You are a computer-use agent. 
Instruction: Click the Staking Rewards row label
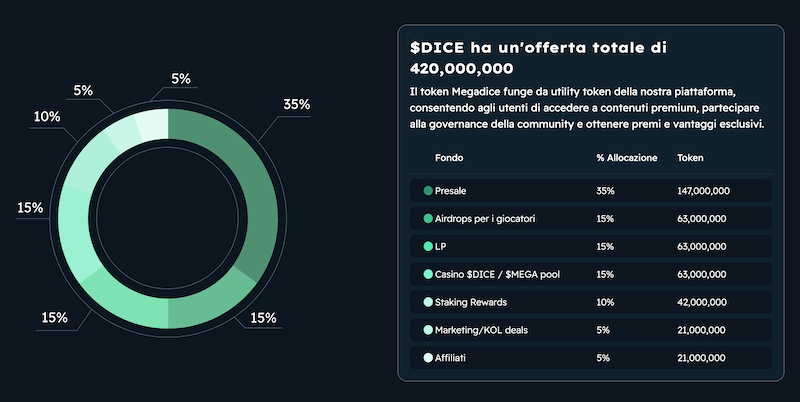click(472, 302)
